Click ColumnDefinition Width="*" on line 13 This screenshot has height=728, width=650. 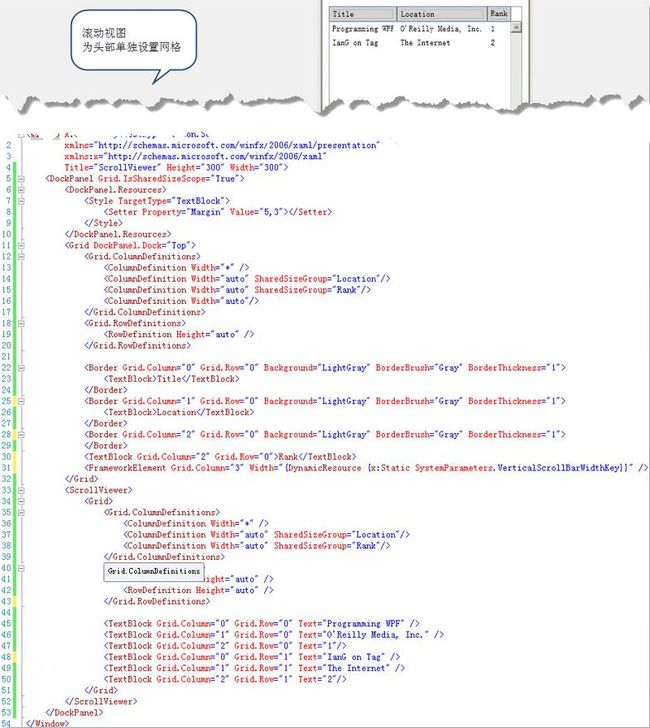click(176, 268)
